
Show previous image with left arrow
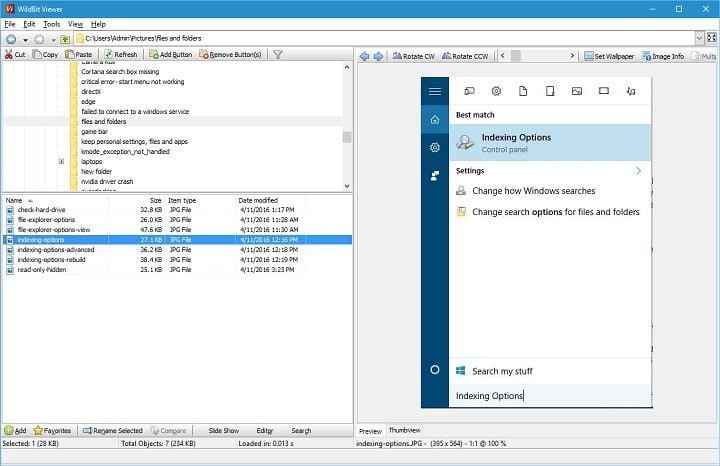coord(365,56)
